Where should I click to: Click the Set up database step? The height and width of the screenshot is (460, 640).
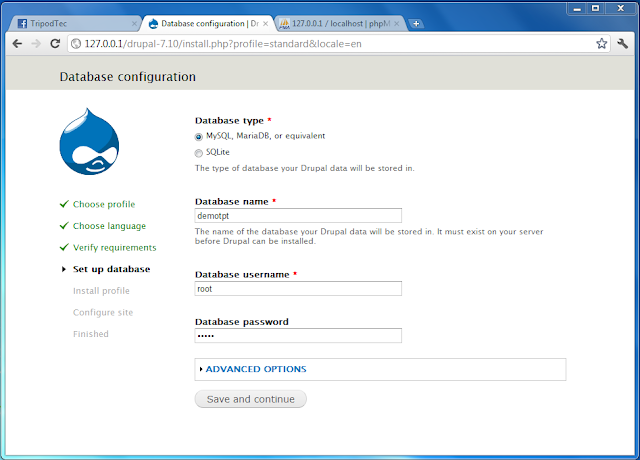pyautogui.click(x=111, y=269)
